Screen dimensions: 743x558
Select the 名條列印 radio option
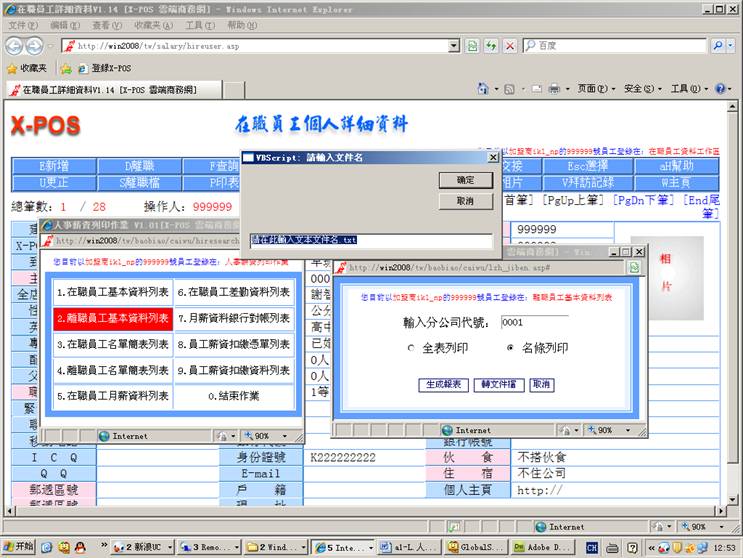tap(511, 348)
